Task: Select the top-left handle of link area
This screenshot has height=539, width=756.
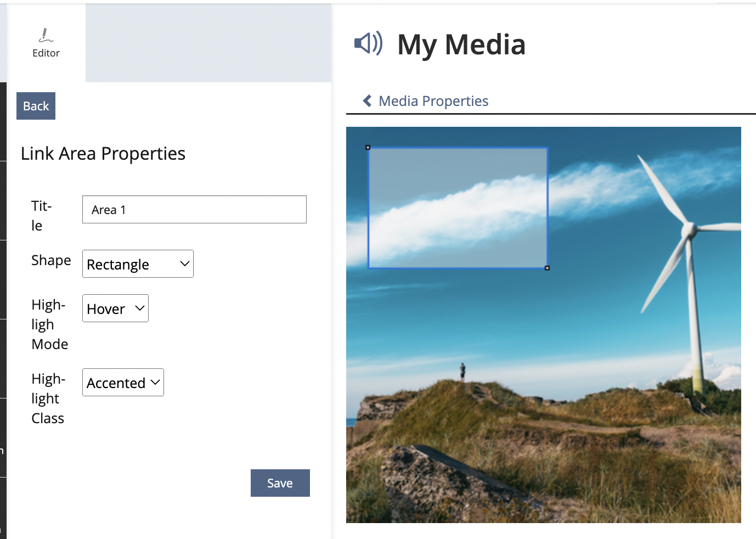Action: (x=368, y=148)
